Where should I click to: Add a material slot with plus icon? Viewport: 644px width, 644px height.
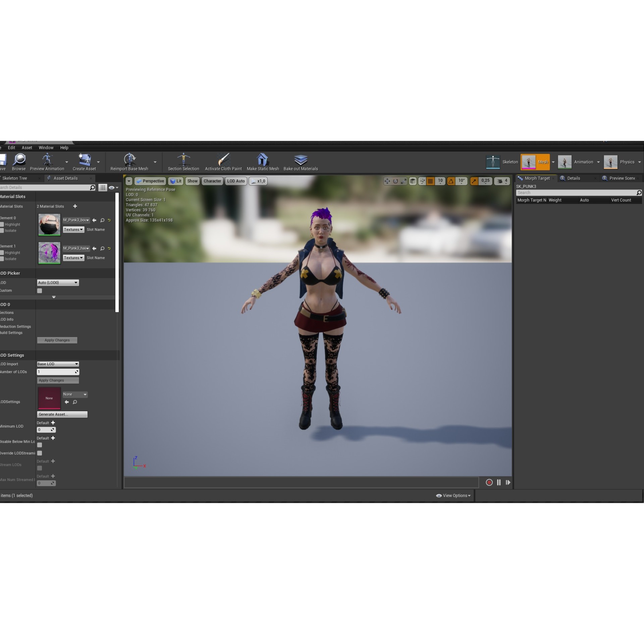pyautogui.click(x=75, y=206)
